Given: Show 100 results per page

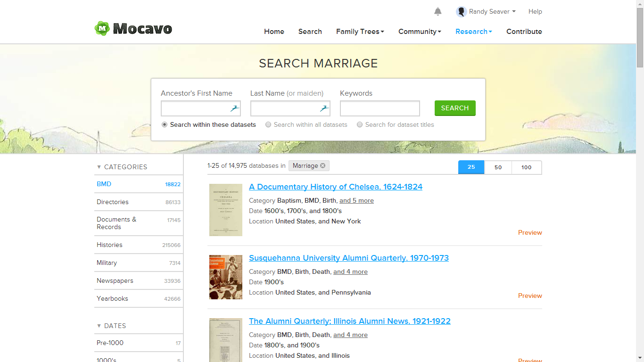Looking at the screenshot, I should pos(527,167).
